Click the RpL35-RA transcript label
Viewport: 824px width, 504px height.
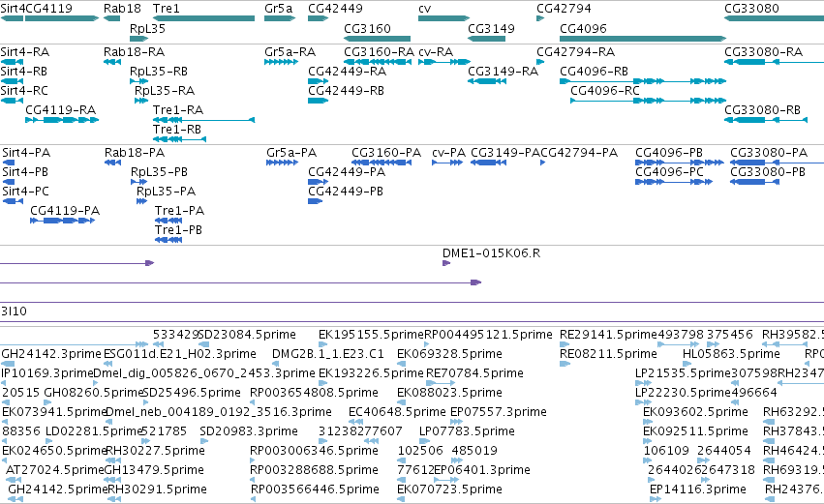[x=165, y=91]
